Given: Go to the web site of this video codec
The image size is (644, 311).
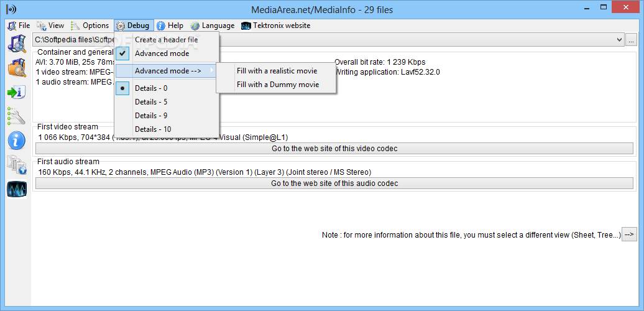Looking at the screenshot, I should tap(334, 148).
